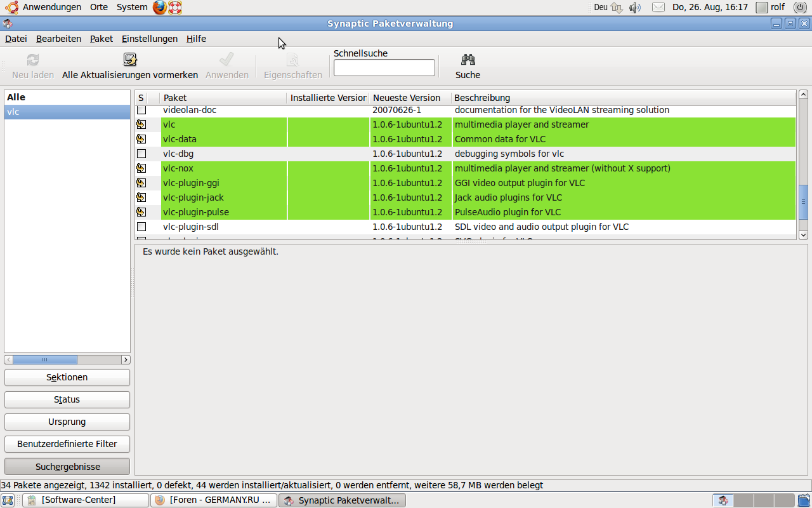The height and width of the screenshot is (508, 812).
Task: Open the Suche binoculars search
Action: 468,60
